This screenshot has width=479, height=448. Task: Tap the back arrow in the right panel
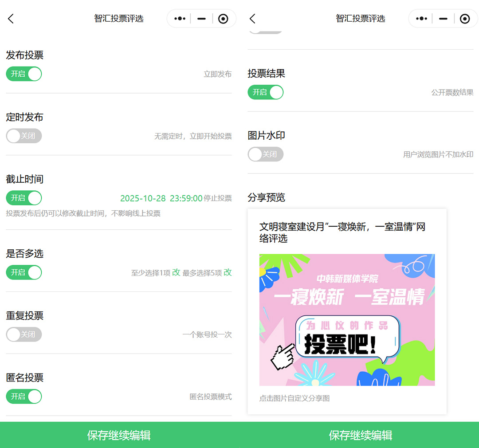pyautogui.click(x=252, y=19)
